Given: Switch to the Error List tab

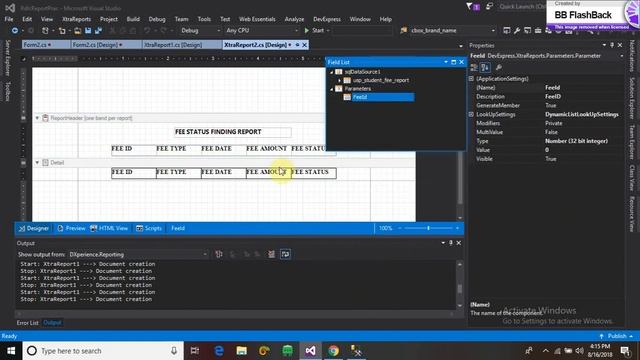Looking at the screenshot, I should click(x=27, y=323).
